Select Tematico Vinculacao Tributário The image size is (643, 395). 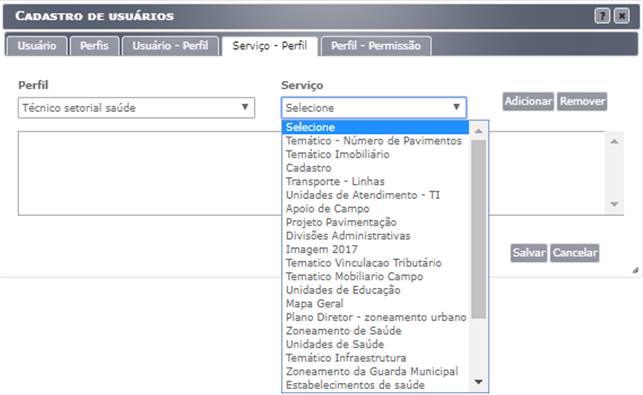tap(375, 263)
